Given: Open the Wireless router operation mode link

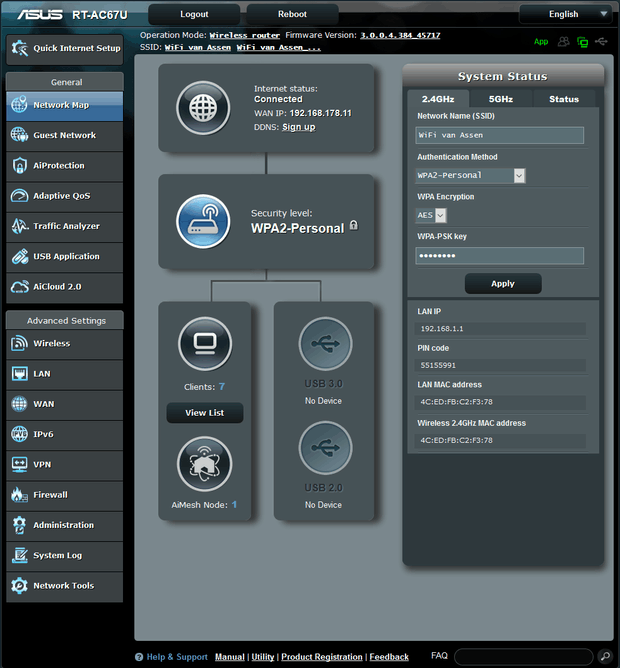Looking at the screenshot, I should (x=245, y=35).
